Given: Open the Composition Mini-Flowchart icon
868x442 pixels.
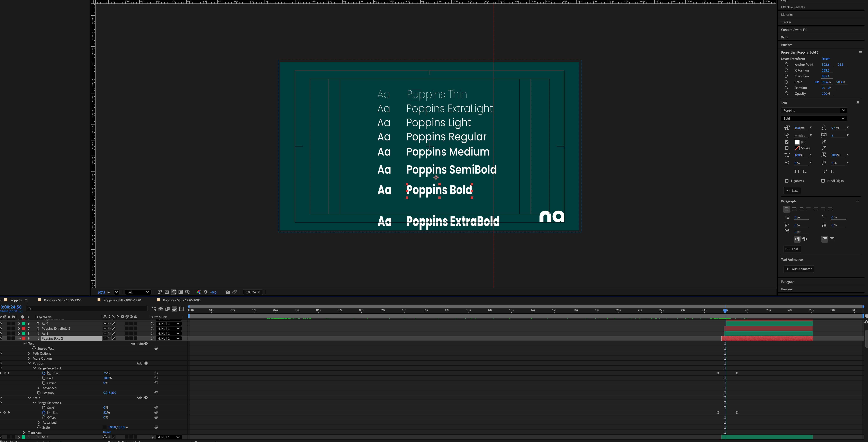Looking at the screenshot, I should 154,309.
